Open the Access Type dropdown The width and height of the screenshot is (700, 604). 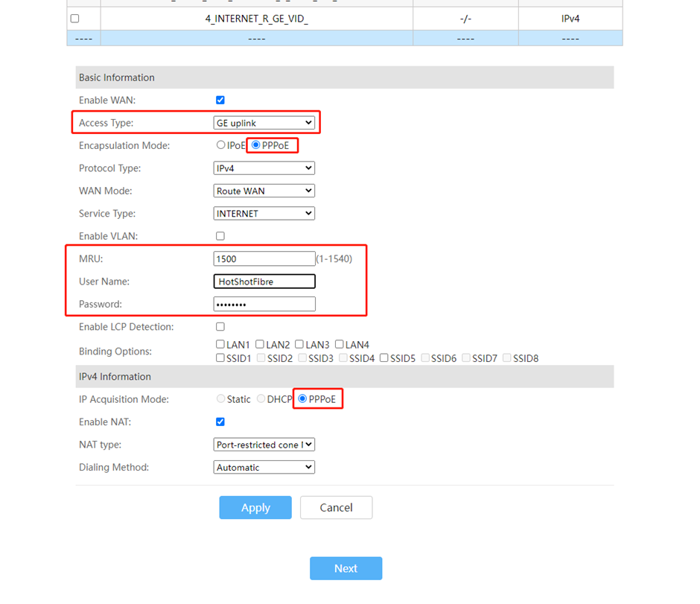click(264, 123)
